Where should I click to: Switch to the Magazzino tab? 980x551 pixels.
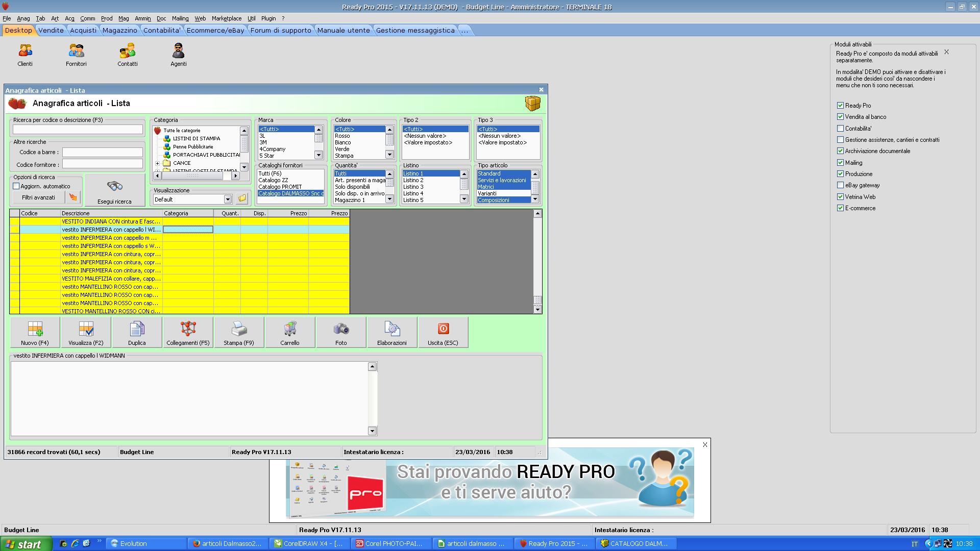pos(120,31)
